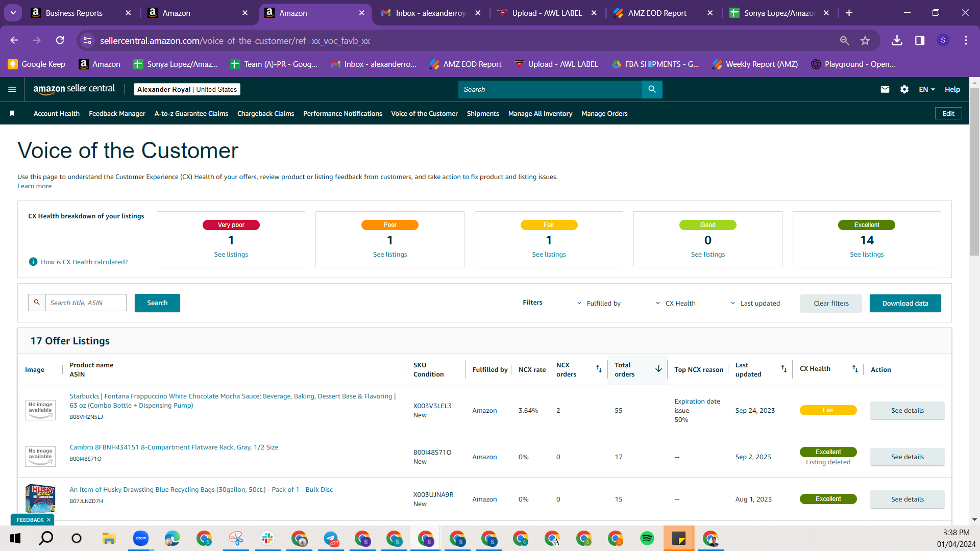This screenshot has width=980, height=551.
Task: Open the messages envelope icon
Action: [885, 89]
